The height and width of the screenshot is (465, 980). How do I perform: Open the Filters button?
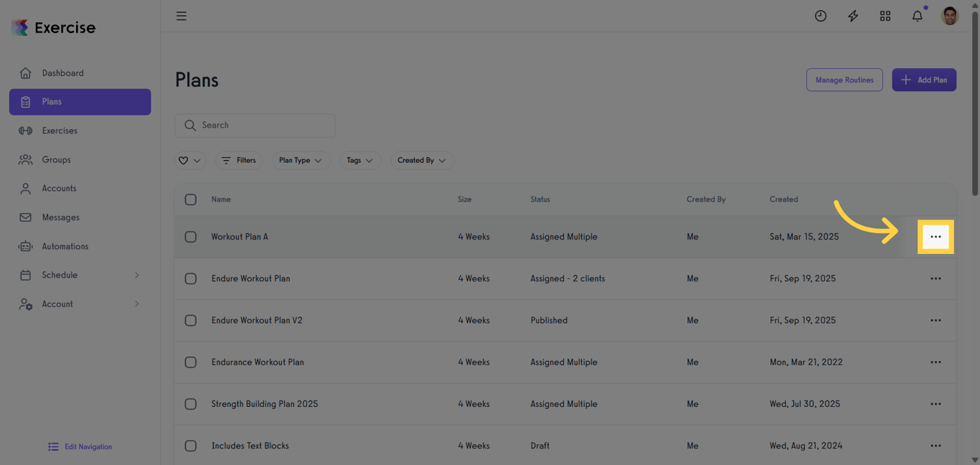[x=238, y=161]
